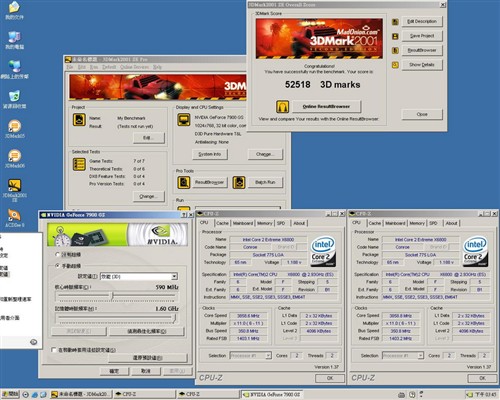The width and height of the screenshot is (500, 400).
Task: Click the Show Details button
Action: (x=422, y=65)
